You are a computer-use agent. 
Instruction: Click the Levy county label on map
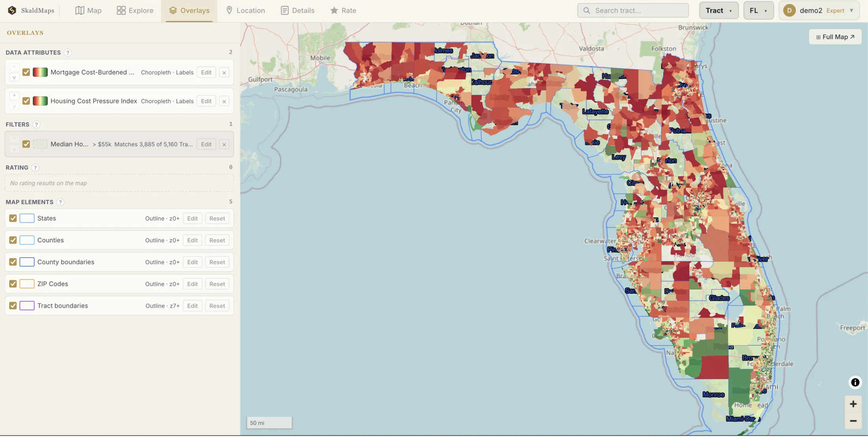(x=619, y=157)
